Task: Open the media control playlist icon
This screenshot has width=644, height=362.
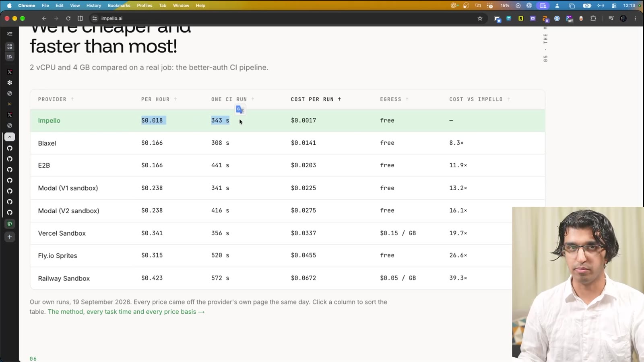Action: [611, 19]
